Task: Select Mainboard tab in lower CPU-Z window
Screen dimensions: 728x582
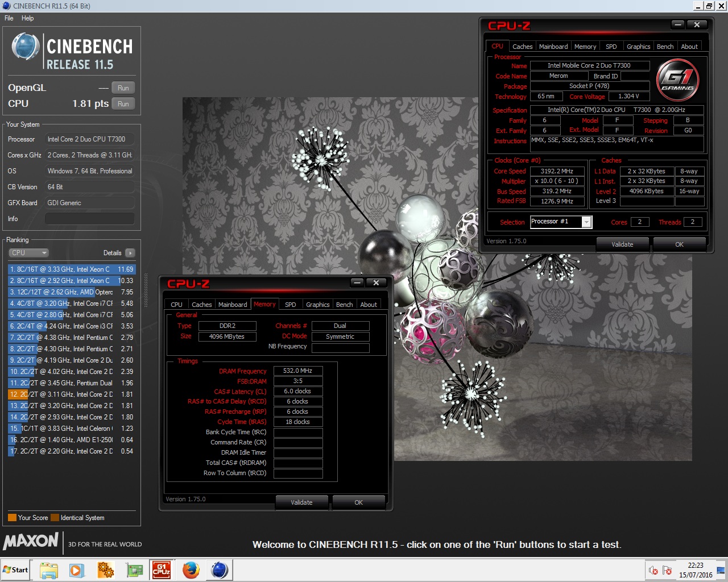Action: pyautogui.click(x=233, y=305)
